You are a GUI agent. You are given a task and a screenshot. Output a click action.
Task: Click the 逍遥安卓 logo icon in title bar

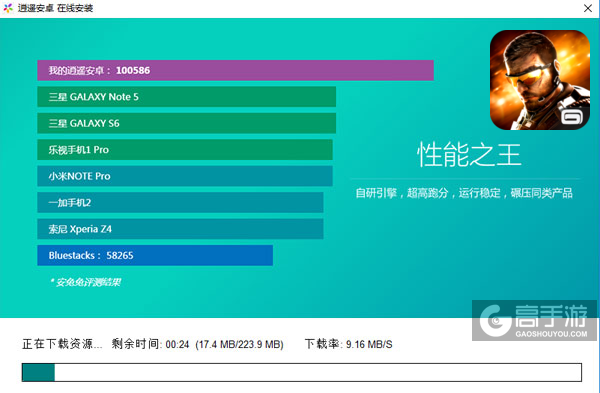point(8,8)
